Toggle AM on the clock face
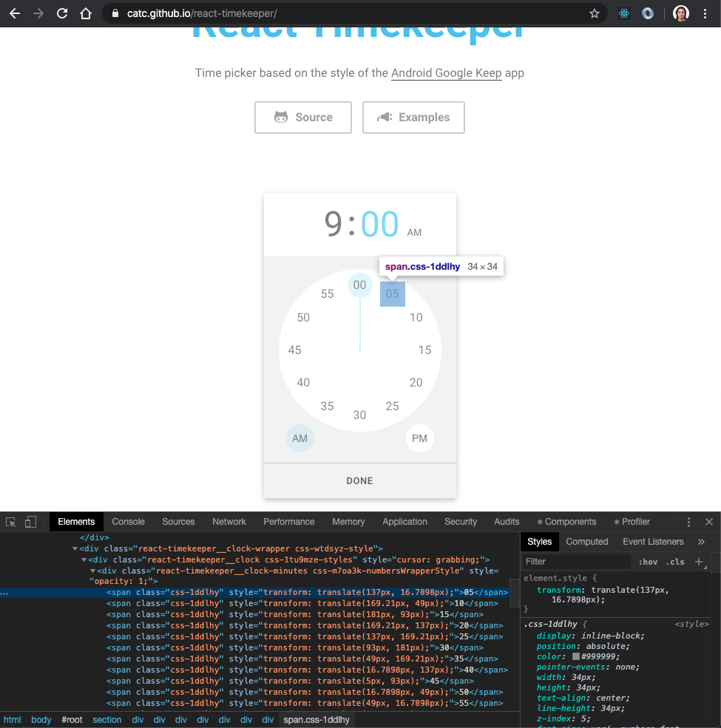721x728 pixels. click(300, 438)
